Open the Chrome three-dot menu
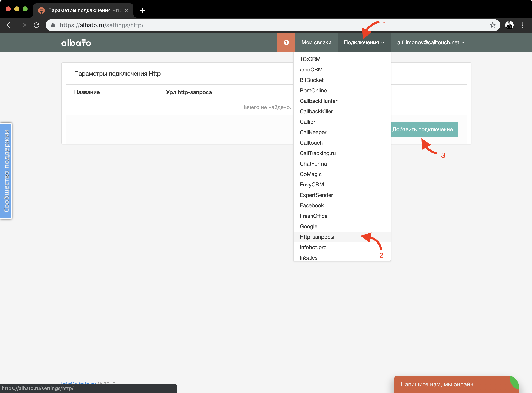Viewport: 532px width, 393px height. click(x=523, y=25)
